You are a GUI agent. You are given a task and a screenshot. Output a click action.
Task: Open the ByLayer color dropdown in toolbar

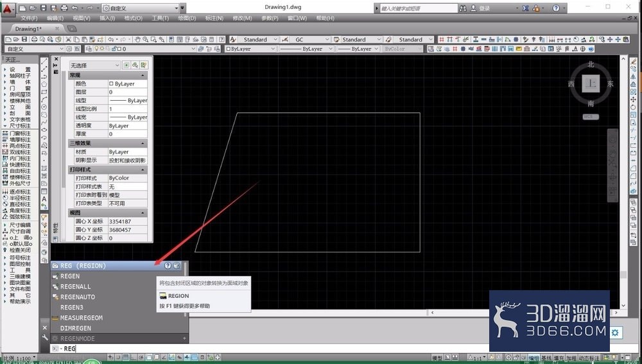click(x=250, y=49)
